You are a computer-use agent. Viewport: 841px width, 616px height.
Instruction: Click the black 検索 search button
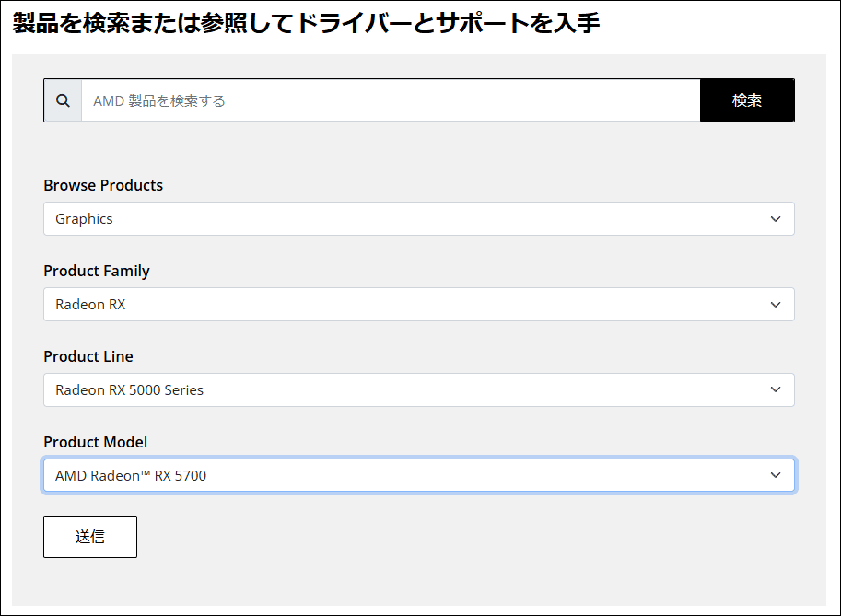[x=747, y=100]
